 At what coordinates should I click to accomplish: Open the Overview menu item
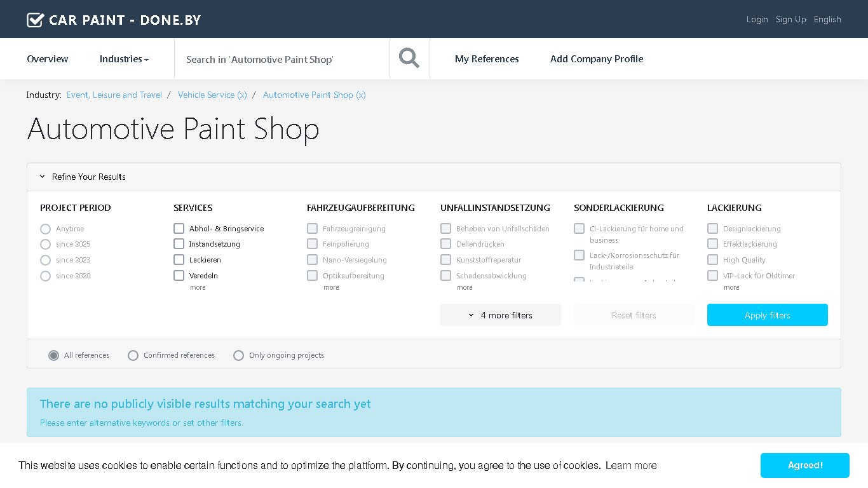[x=48, y=59]
